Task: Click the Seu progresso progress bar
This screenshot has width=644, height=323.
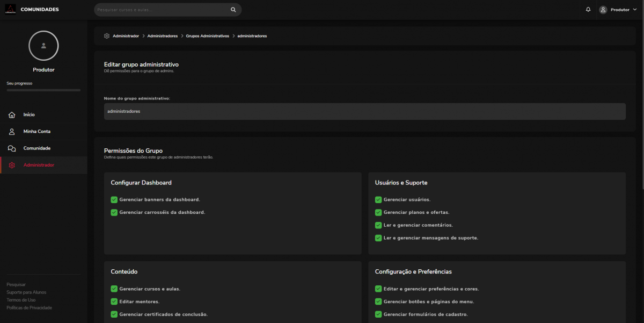Action: [x=43, y=90]
